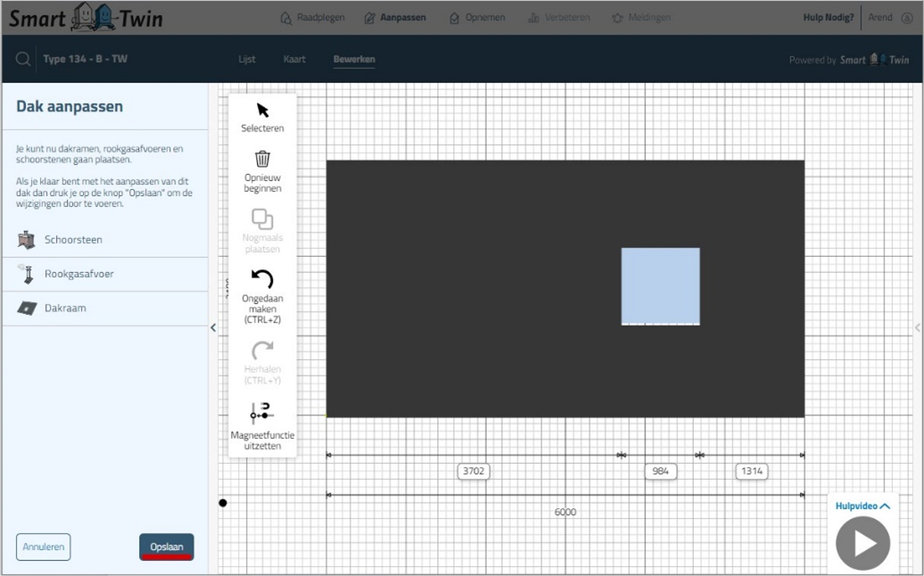The width and height of the screenshot is (924, 576).
Task: Select the light blue roof window rectangle
Action: click(660, 286)
